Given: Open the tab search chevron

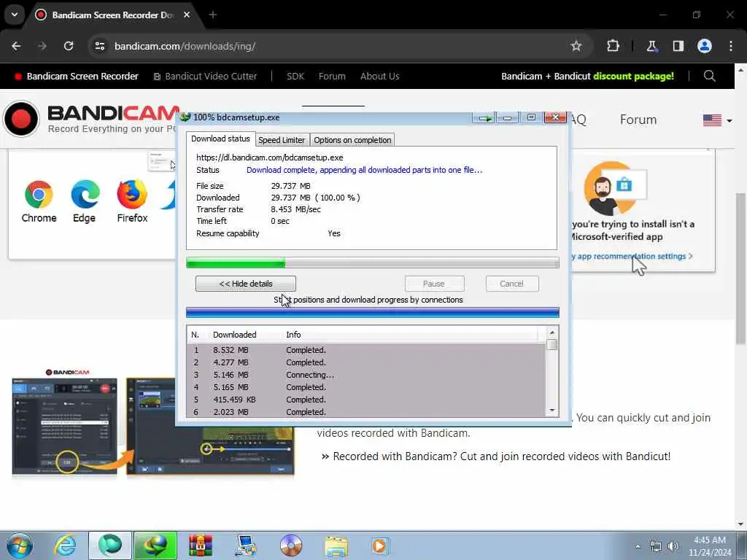Looking at the screenshot, I should [15, 15].
